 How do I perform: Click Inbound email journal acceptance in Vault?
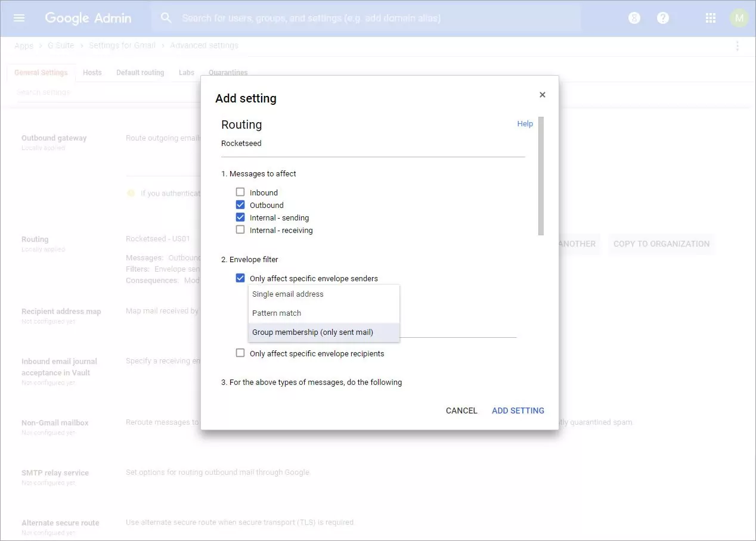pos(59,367)
